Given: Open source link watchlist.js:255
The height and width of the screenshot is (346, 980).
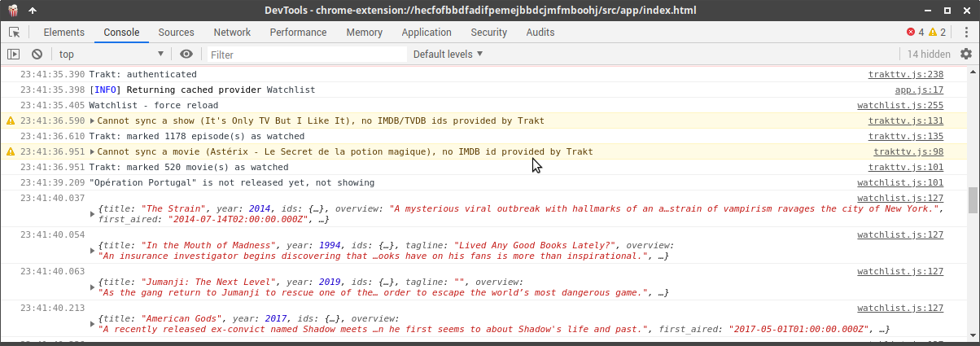Looking at the screenshot, I should click(900, 105).
